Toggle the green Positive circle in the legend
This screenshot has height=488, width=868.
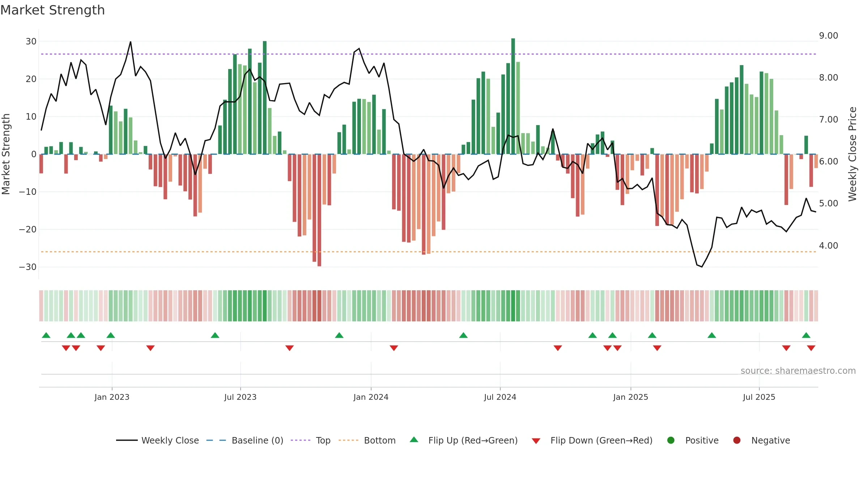671,440
